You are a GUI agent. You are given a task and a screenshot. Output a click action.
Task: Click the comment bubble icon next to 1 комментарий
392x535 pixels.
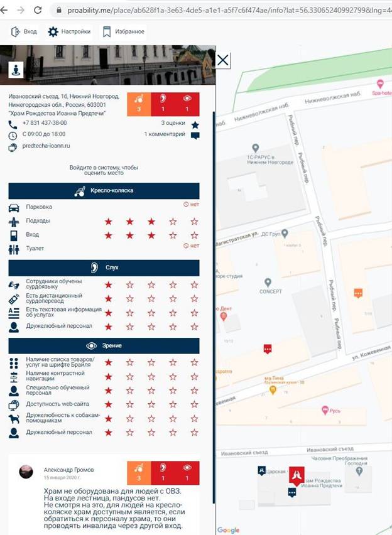point(195,136)
